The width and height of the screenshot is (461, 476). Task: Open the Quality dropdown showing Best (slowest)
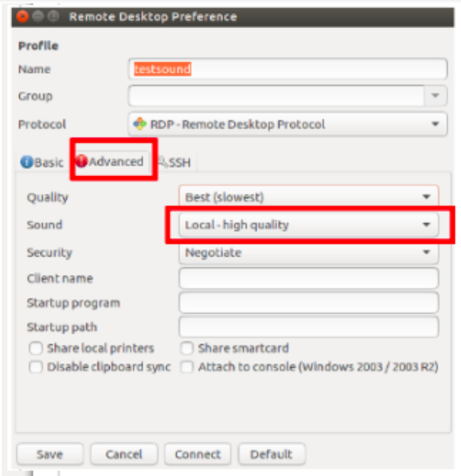(x=308, y=197)
